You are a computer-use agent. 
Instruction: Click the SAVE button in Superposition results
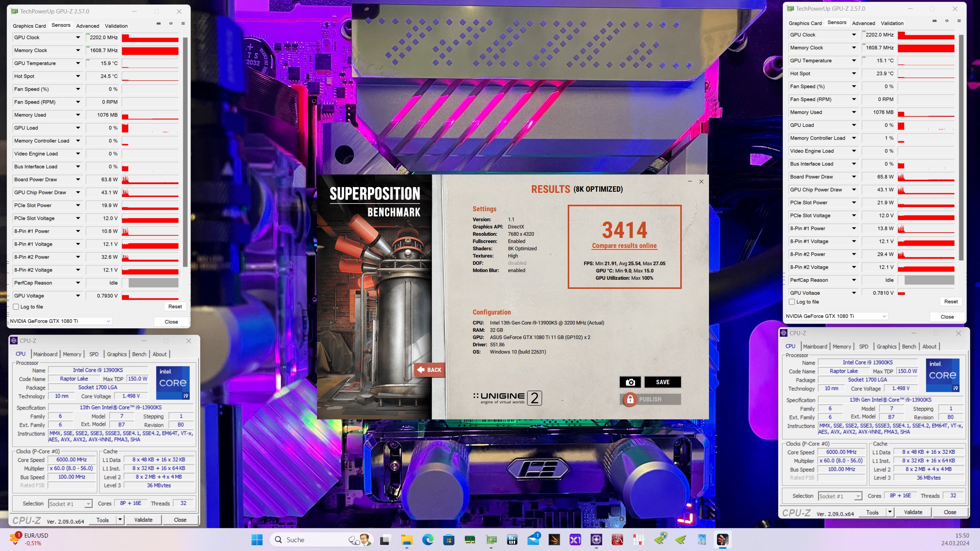[x=663, y=382]
